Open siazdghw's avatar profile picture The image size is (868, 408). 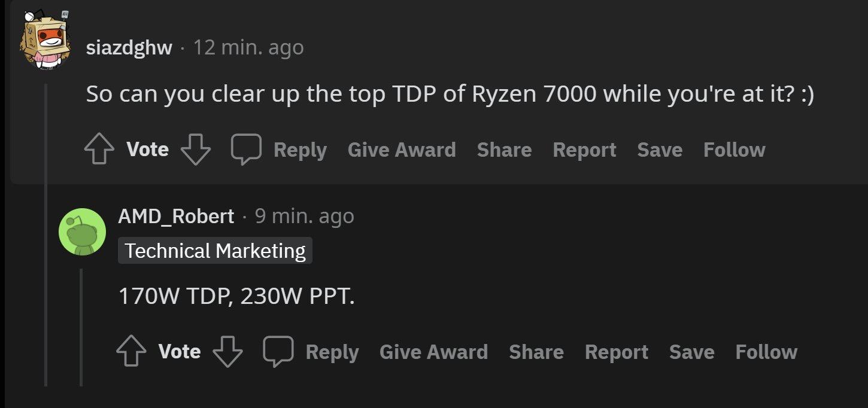[x=46, y=39]
